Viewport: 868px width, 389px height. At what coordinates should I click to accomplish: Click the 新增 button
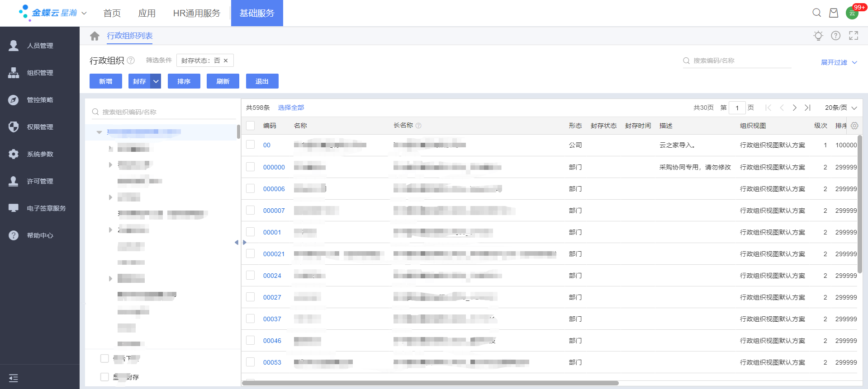[106, 81]
